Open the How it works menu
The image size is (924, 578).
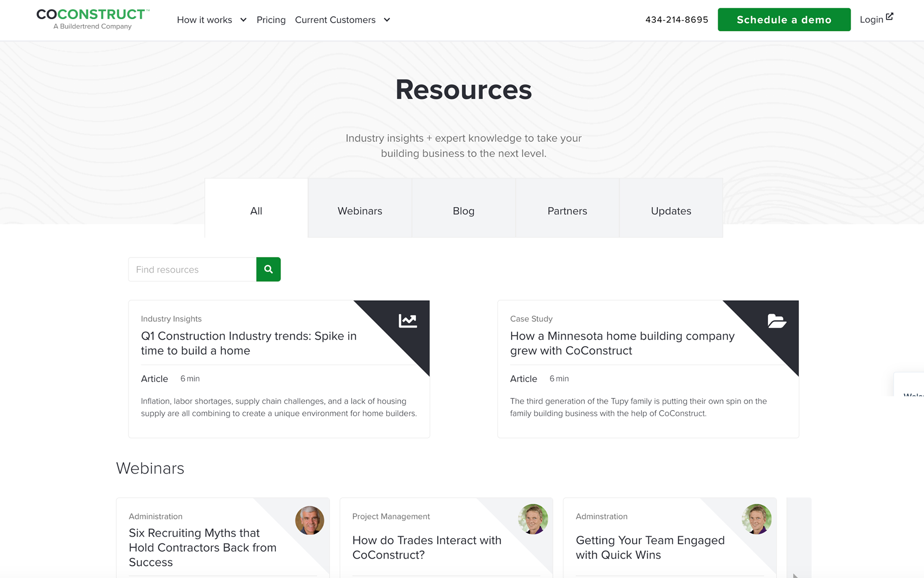pos(205,20)
